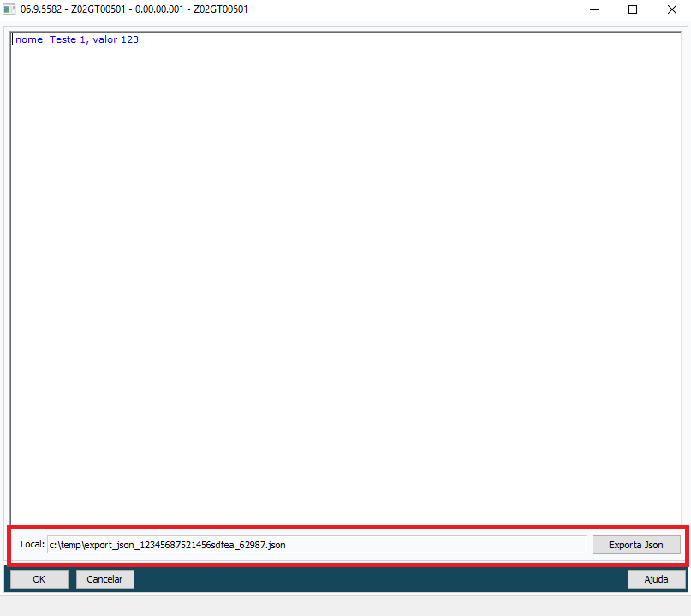Click the text 'nome Teste 1, valor 123'
The width and height of the screenshot is (691, 616).
tap(77, 39)
